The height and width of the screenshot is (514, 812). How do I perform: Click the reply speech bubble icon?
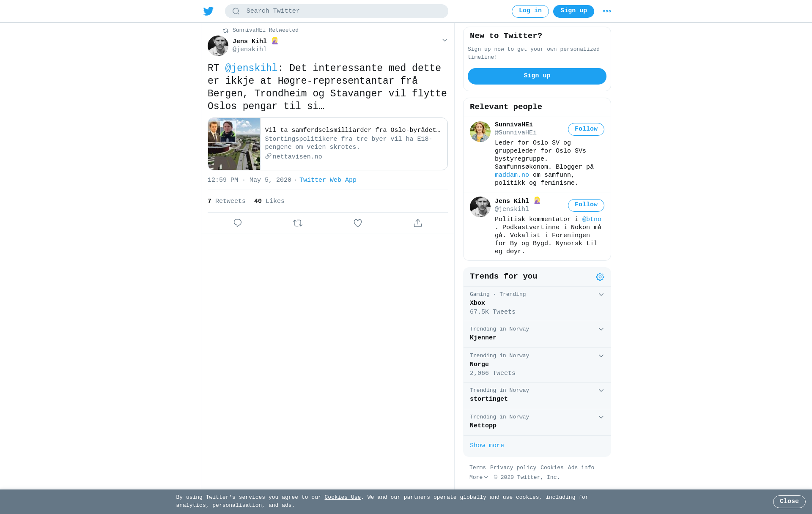click(238, 223)
